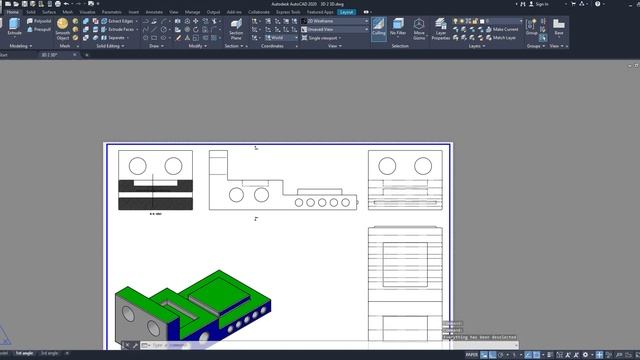This screenshot has width=640, height=360.
Task: Open the Surface ribbon tab
Action: tap(49, 12)
